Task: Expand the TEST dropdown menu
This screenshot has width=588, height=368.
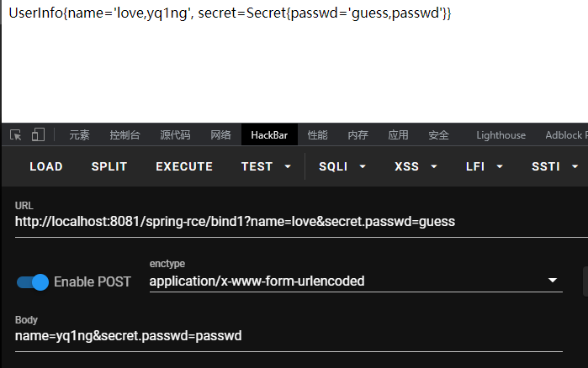Action: coord(266,166)
